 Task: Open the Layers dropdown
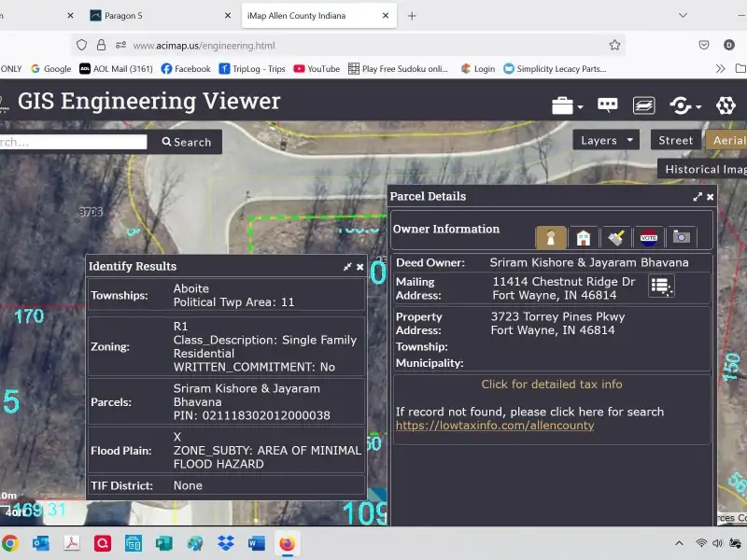pyautogui.click(x=607, y=141)
